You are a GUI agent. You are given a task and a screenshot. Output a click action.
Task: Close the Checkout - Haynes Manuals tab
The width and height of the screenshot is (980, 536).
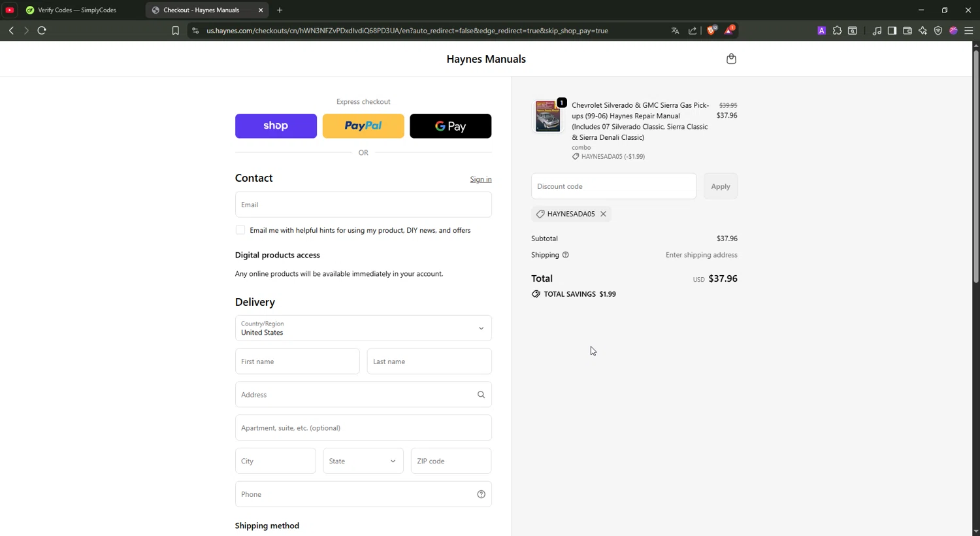coord(261,10)
